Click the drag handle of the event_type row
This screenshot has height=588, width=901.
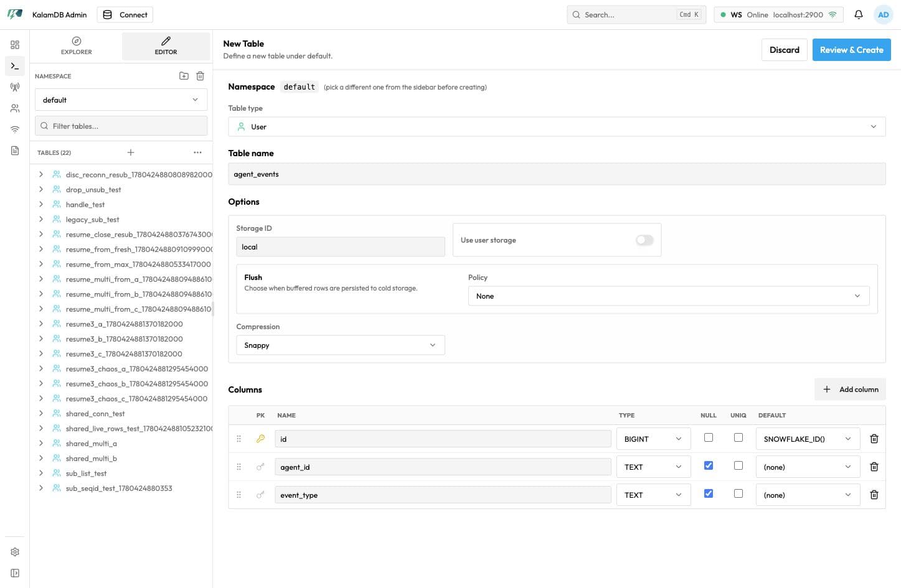(x=238, y=495)
